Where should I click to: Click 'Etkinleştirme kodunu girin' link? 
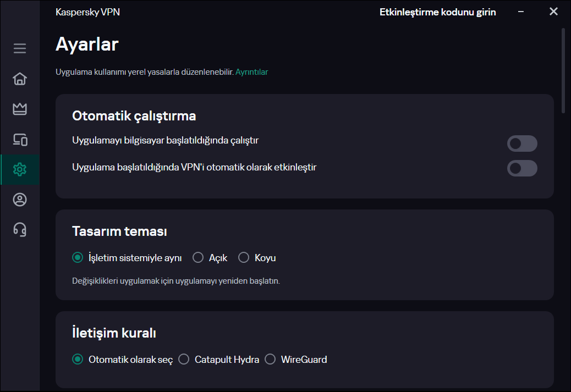(438, 12)
